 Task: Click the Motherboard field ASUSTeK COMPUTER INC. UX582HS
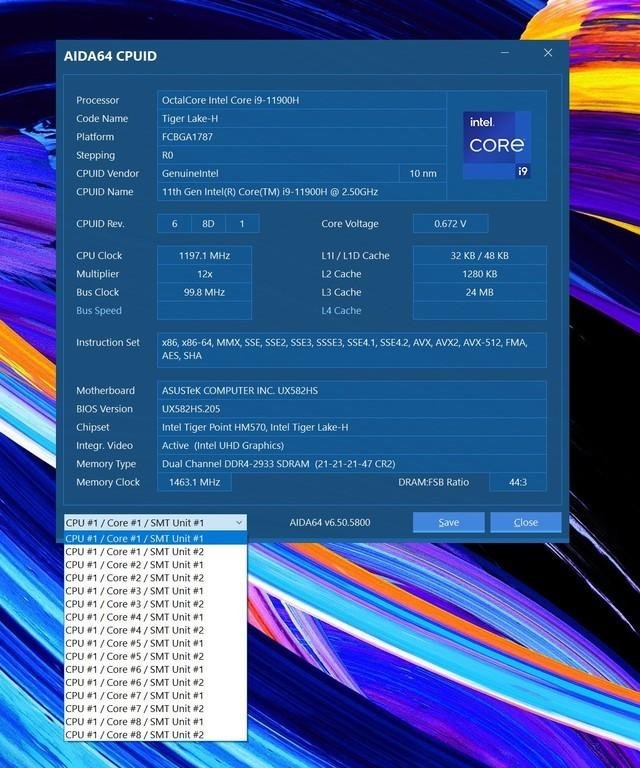(351, 391)
